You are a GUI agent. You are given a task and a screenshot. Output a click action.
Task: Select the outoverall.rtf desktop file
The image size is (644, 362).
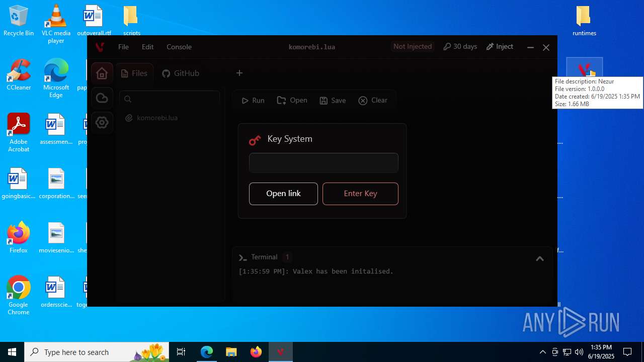94,21
